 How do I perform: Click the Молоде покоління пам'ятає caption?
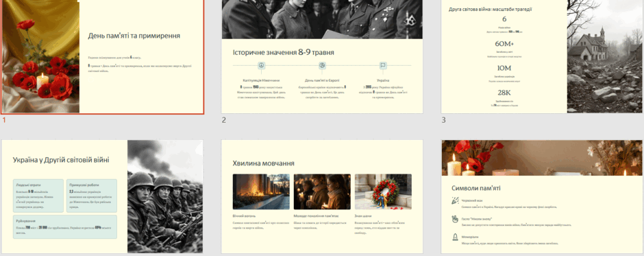(x=317, y=216)
